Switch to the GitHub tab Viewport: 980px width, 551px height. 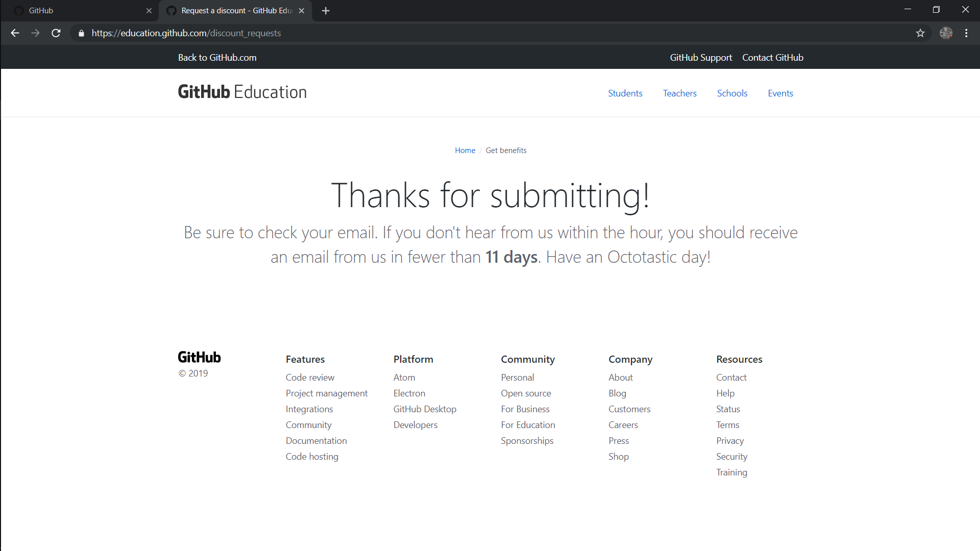pyautogui.click(x=77, y=11)
